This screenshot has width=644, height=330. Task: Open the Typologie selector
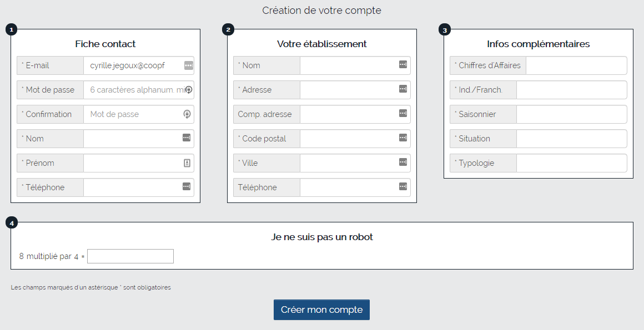coord(572,163)
